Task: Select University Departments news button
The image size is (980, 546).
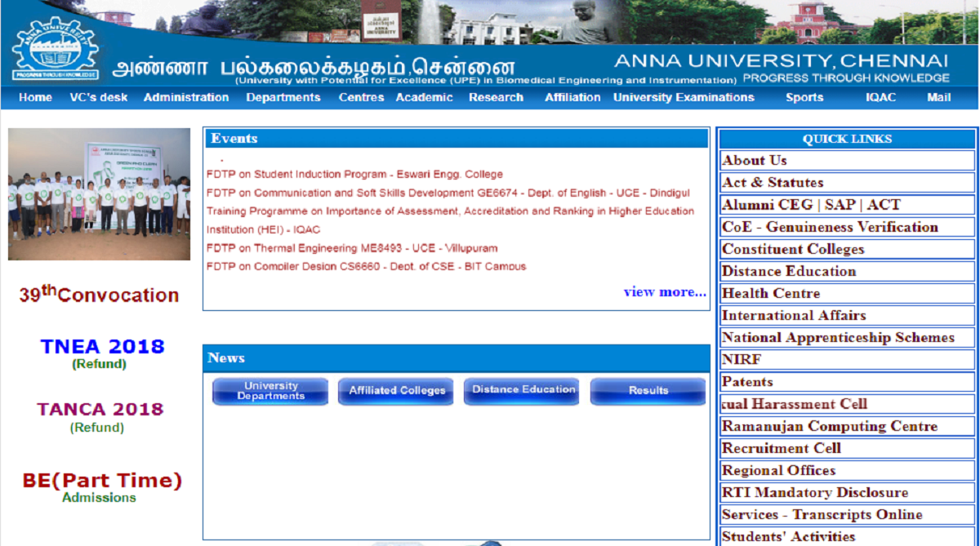Action: click(270, 391)
